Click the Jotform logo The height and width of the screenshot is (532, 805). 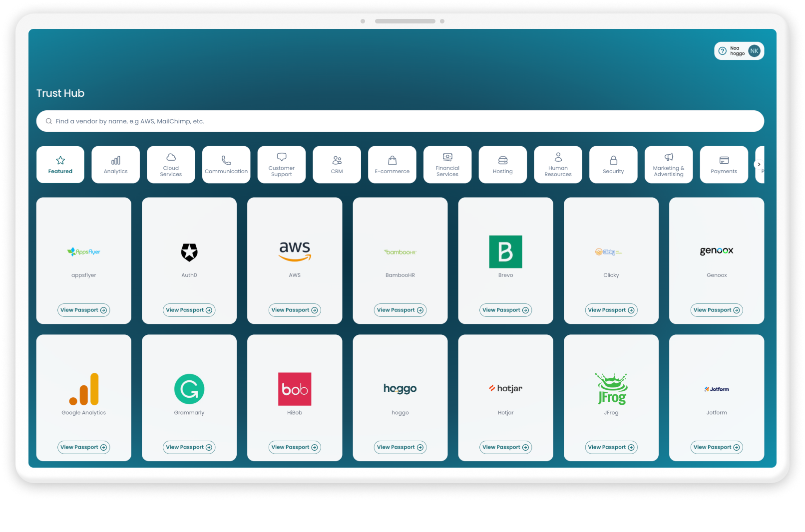click(717, 389)
